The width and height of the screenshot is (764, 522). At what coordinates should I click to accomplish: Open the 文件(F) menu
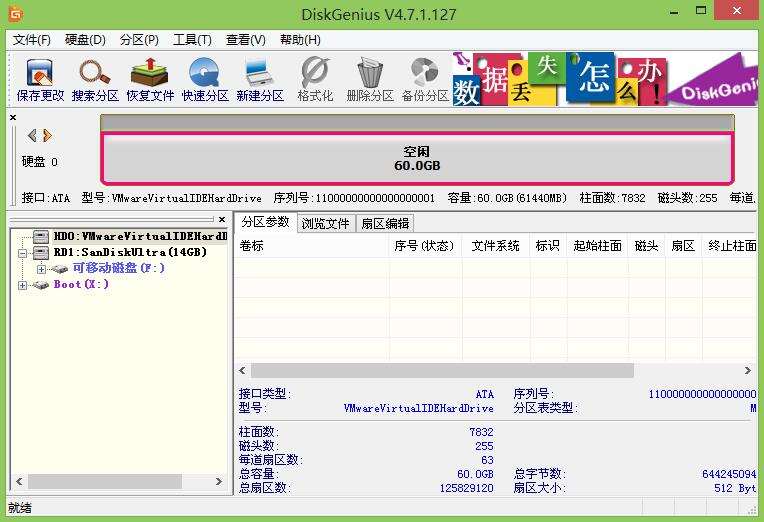point(32,40)
